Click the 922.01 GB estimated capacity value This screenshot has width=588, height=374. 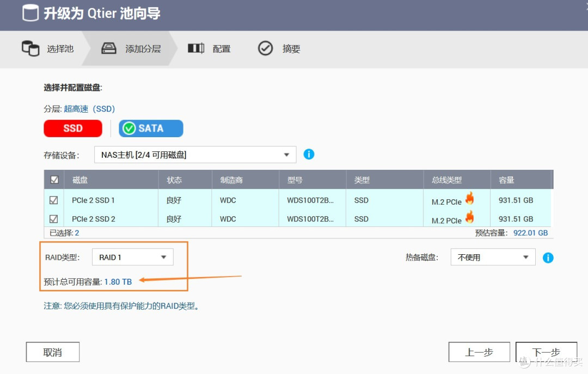530,233
